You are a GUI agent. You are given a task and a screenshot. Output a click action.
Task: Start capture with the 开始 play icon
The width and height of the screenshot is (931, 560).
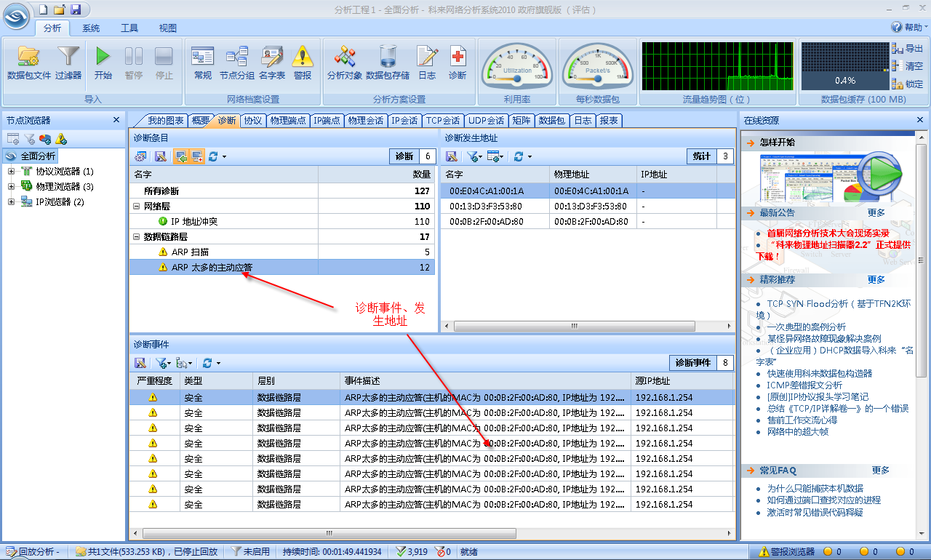click(103, 57)
